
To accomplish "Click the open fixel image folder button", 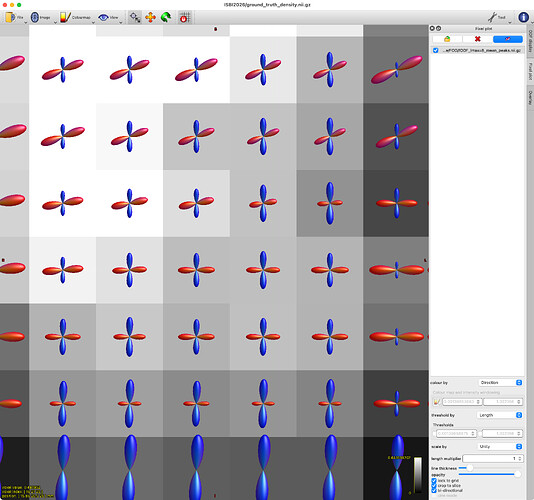I will point(447,39).
